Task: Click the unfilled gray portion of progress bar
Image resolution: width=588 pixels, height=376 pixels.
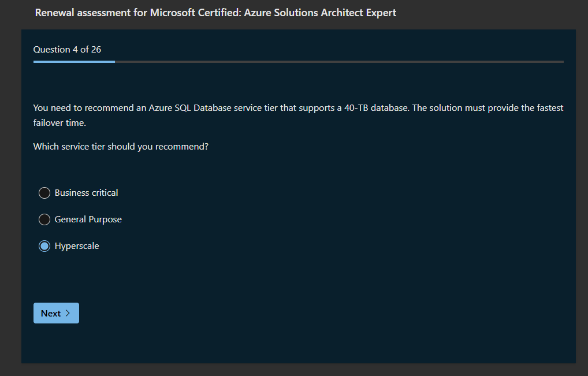Action: (338, 61)
